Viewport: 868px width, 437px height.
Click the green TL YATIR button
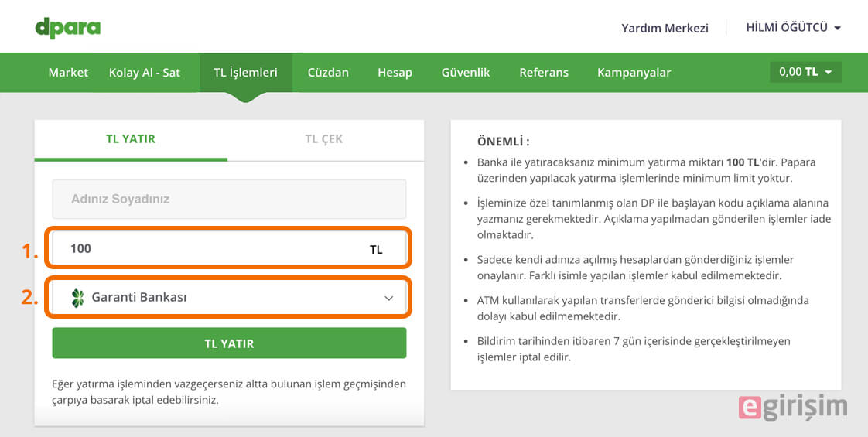pos(229,343)
